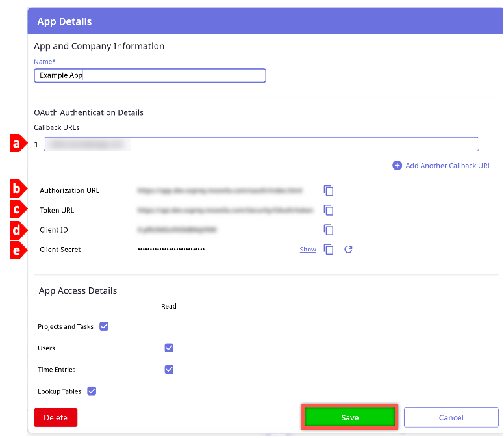Image resolution: width=504 pixels, height=438 pixels.
Task: Regenerate the Client Secret with refresh icon
Action: [348, 250]
